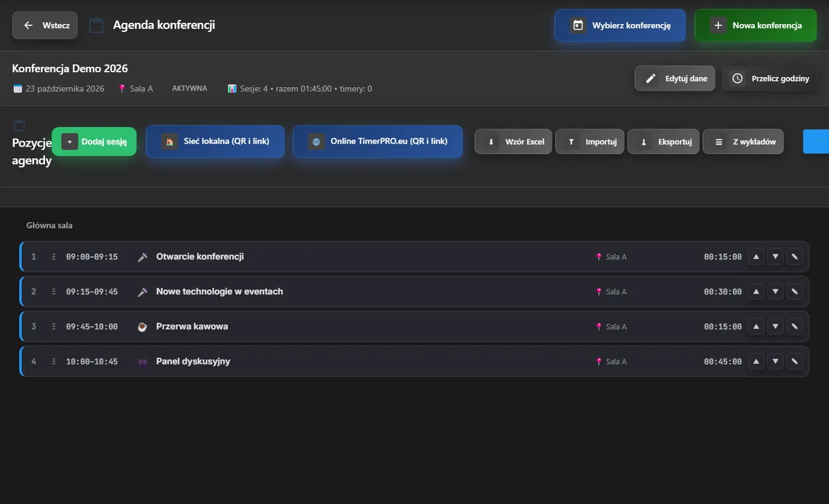The height and width of the screenshot is (504, 829).
Task: Click the Konferencja Demo 2026 heading
Action: tap(70, 69)
